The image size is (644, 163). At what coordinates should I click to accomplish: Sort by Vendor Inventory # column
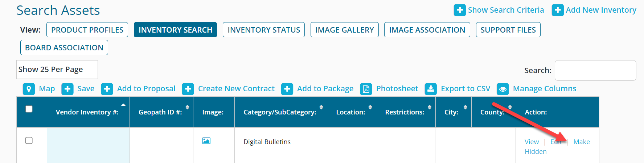(88, 112)
